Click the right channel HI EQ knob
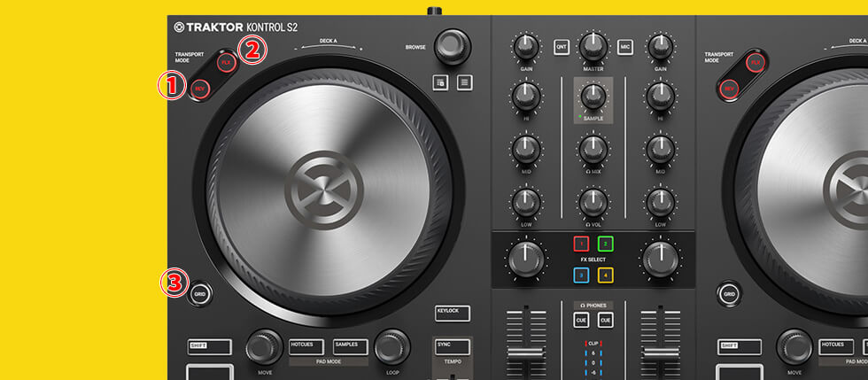 [661, 97]
